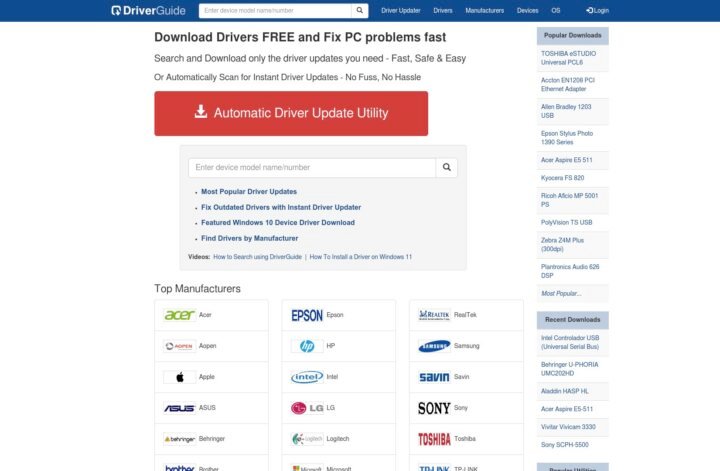Click the main search magnifier button
The width and height of the screenshot is (720, 471).
pyautogui.click(x=446, y=168)
